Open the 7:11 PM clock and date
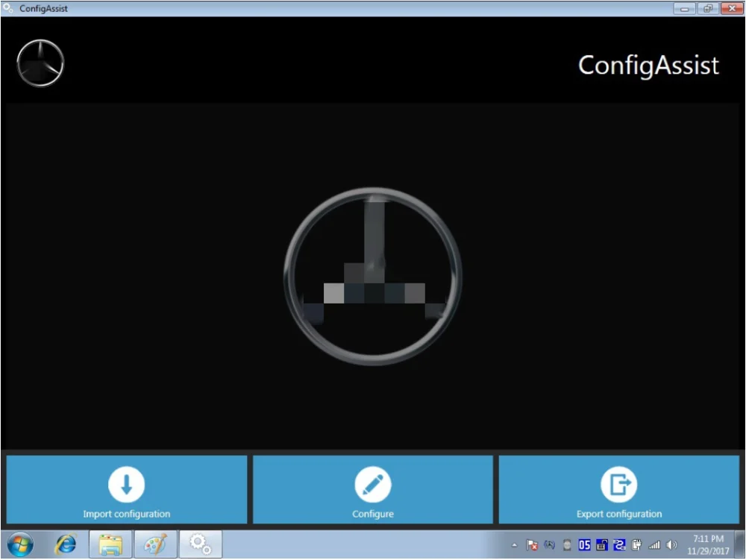 [708, 545]
